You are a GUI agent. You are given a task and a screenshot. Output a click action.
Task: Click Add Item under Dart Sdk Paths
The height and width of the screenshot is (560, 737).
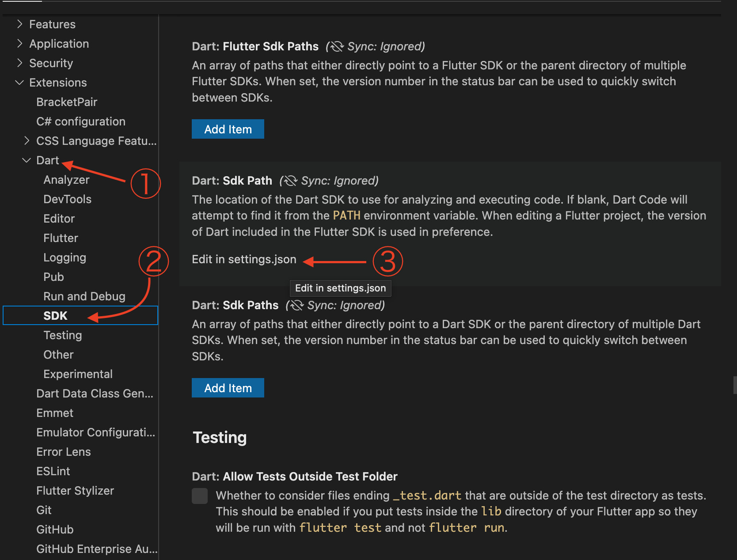tap(228, 387)
